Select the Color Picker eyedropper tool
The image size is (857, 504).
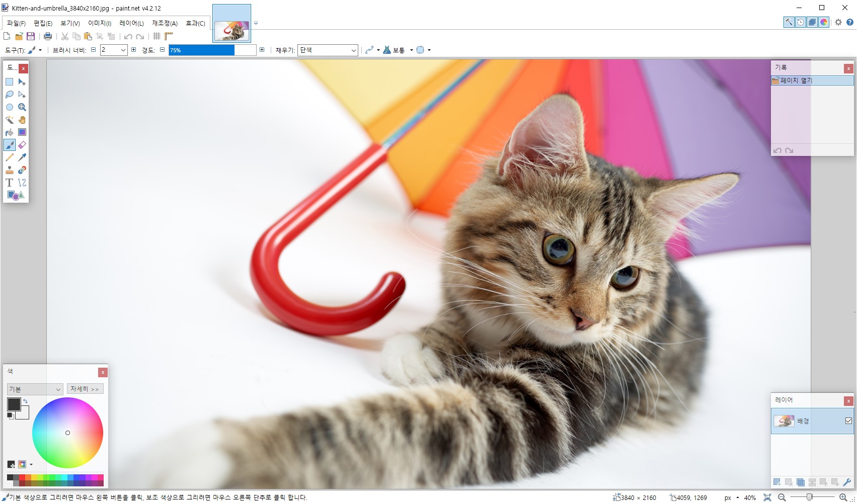coord(22,157)
